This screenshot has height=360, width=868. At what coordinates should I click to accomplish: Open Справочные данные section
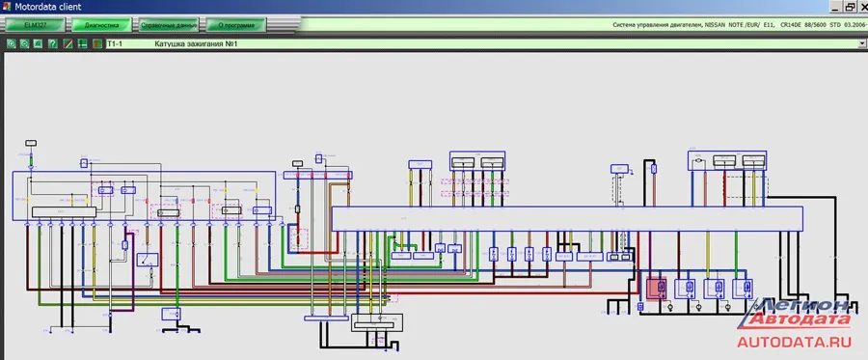pos(169,25)
